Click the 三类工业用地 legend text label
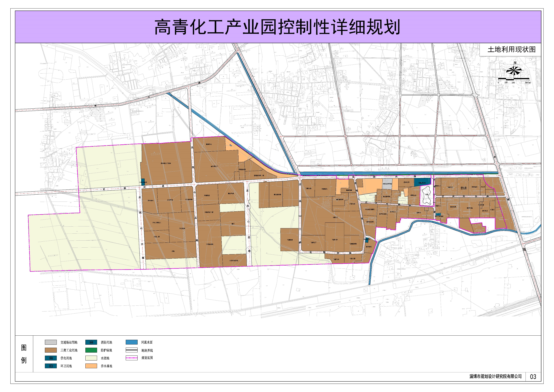 point(69,350)
